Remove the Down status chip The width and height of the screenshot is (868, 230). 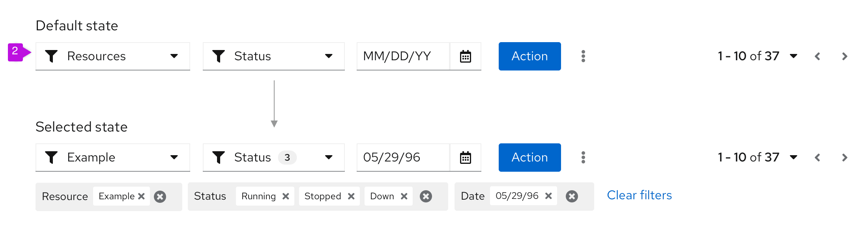(404, 196)
